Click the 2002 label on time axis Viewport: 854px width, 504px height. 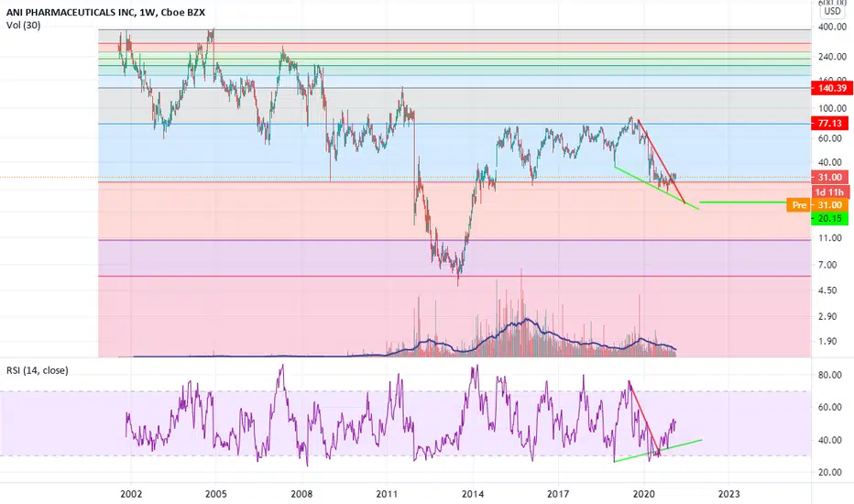tap(131, 494)
